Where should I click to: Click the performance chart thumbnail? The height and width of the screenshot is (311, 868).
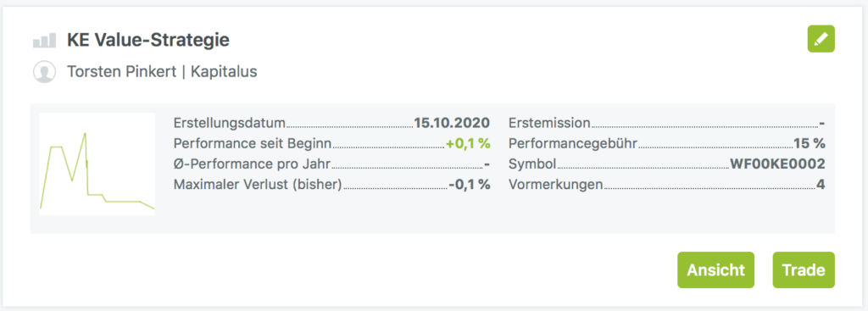(x=97, y=164)
